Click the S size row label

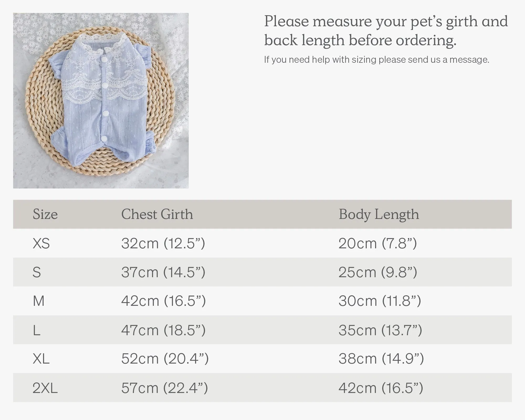tap(37, 272)
